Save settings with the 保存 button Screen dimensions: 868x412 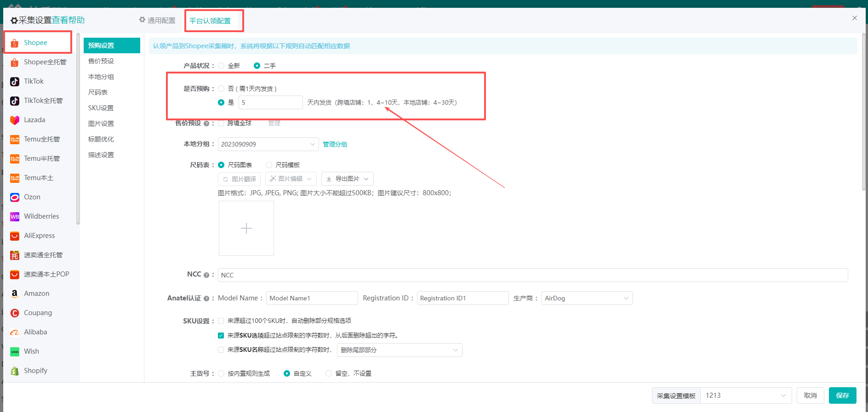coord(842,395)
